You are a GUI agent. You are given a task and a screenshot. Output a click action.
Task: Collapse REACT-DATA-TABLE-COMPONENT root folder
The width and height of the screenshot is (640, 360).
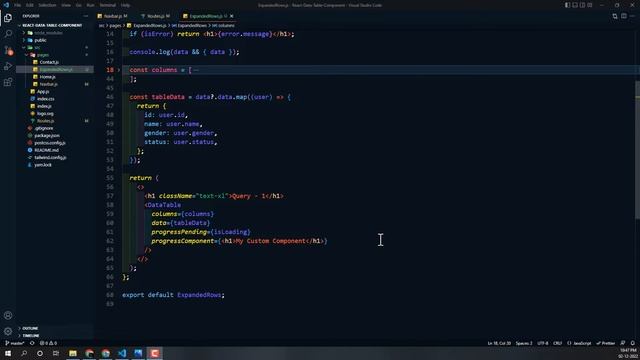pos(52,25)
